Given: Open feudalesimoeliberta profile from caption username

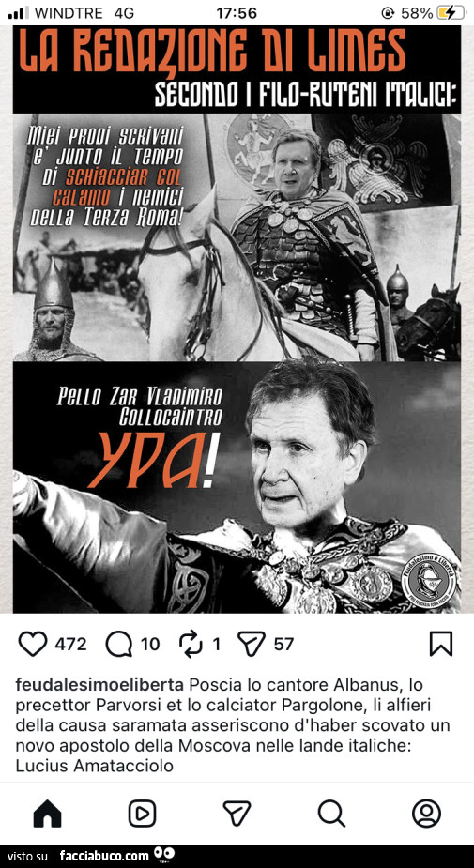Looking at the screenshot, I should coord(99,685).
